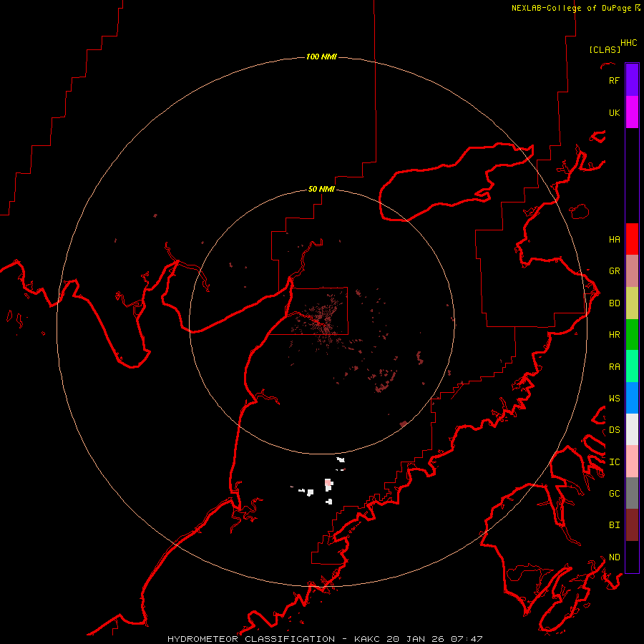Click the RF purple legend swatch
Screen dimensions: 644x644
click(632, 80)
